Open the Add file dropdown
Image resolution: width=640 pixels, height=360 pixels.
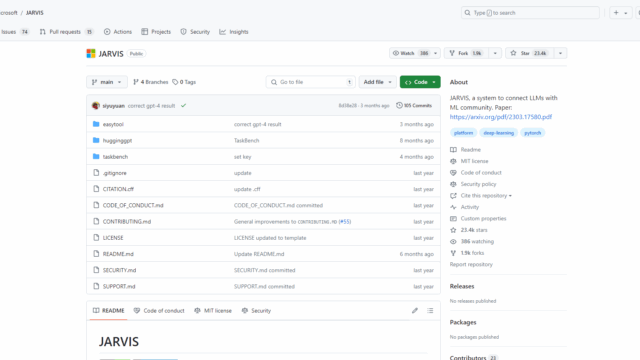[378, 82]
